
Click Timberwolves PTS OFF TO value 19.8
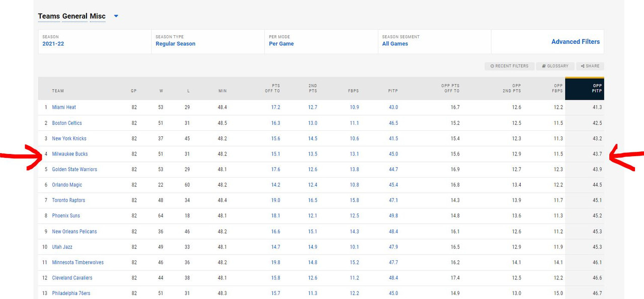click(x=276, y=262)
